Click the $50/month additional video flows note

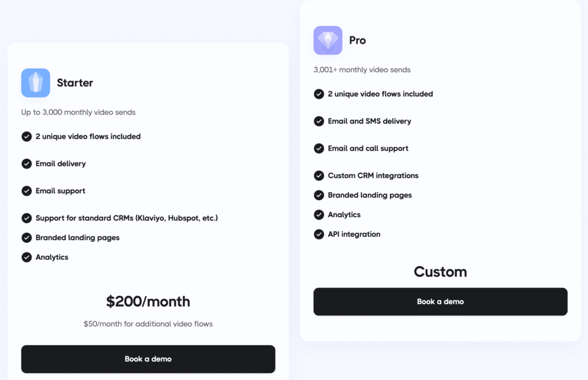(x=148, y=324)
